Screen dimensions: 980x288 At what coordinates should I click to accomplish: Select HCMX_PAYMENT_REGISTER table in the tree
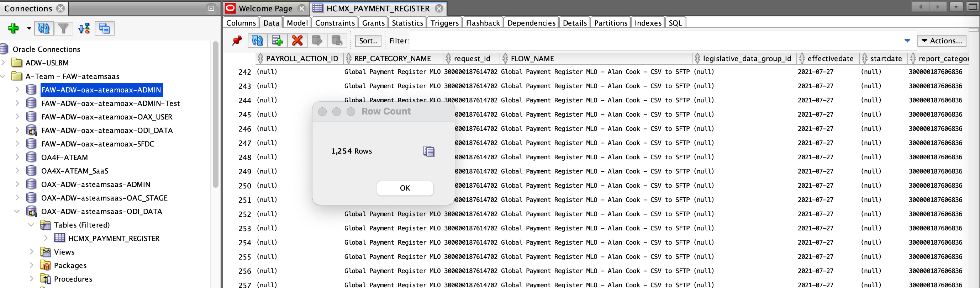[x=114, y=239]
